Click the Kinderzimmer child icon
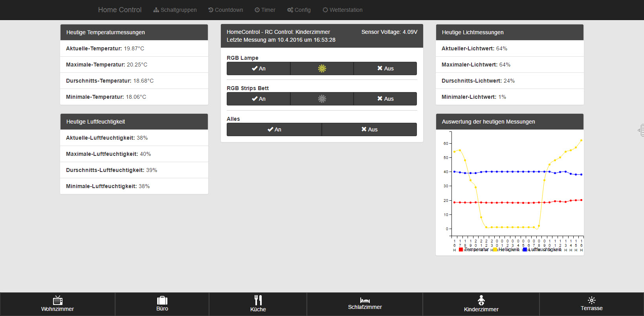644x316 pixels. [x=481, y=300]
